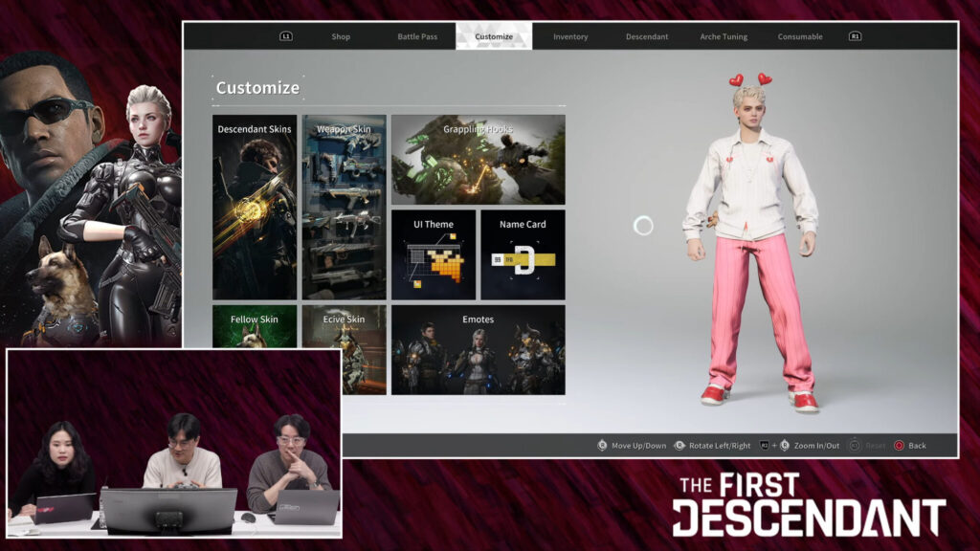980x551 pixels.
Task: Go to the Inventory tab
Action: click(570, 36)
